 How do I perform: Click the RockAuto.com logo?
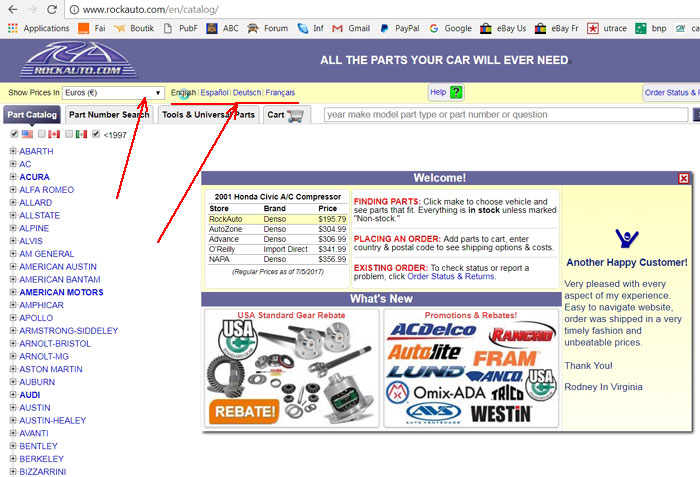(78, 59)
